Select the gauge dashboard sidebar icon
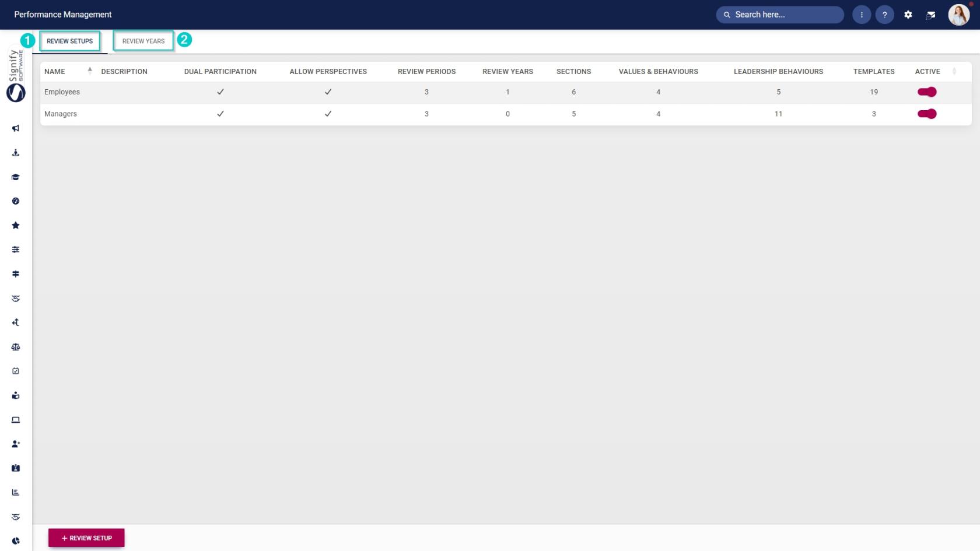This screenshot has width=980, height=551. click(x=16, y=201)
